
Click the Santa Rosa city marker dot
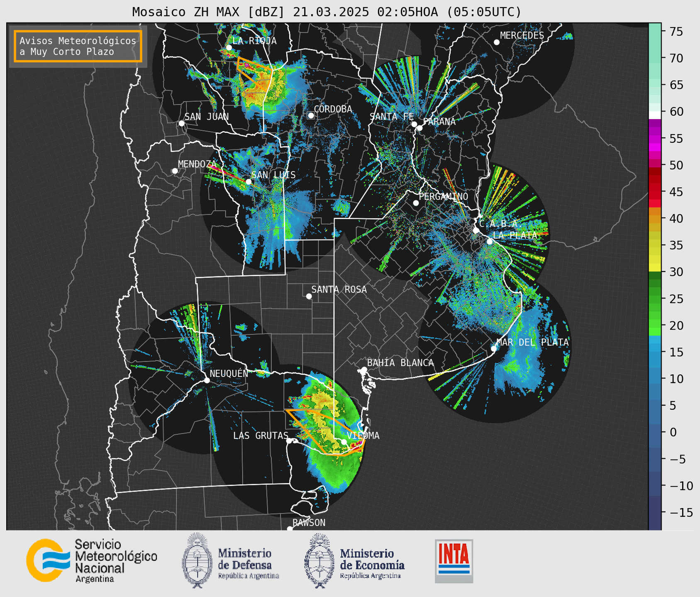click(309, 296)
